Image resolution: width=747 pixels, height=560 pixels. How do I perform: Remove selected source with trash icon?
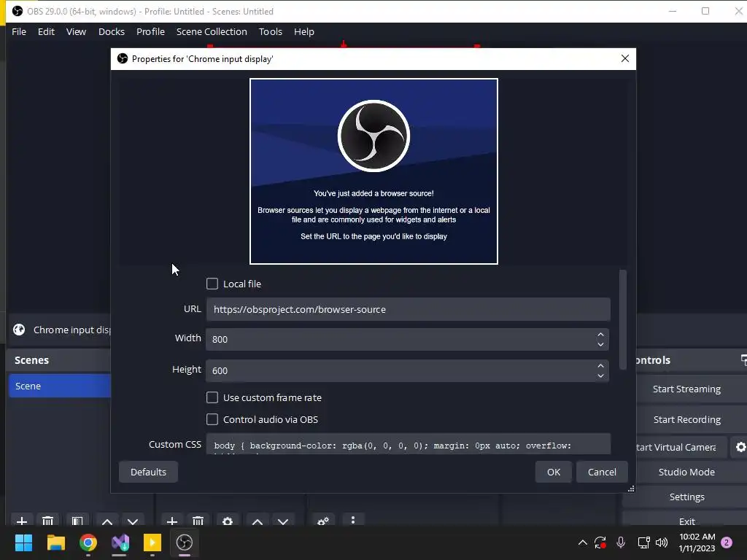pyautogui.click(x=198, y=521)
